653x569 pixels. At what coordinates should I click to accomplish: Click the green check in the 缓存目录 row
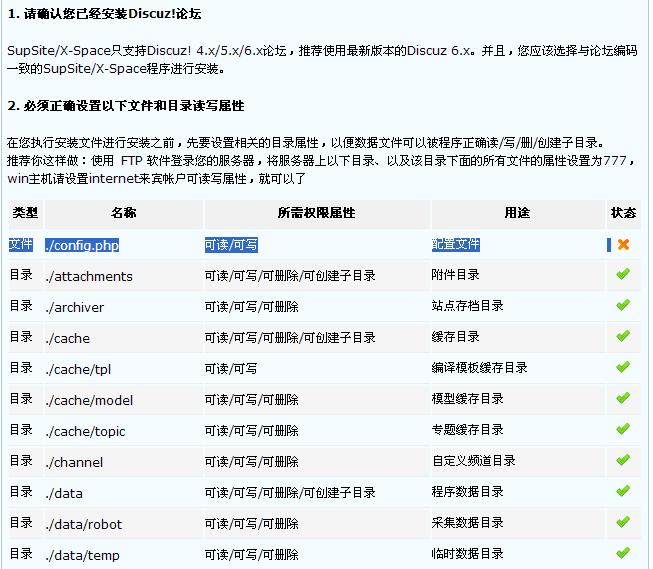pyautogui.click(x=623, y=336)
